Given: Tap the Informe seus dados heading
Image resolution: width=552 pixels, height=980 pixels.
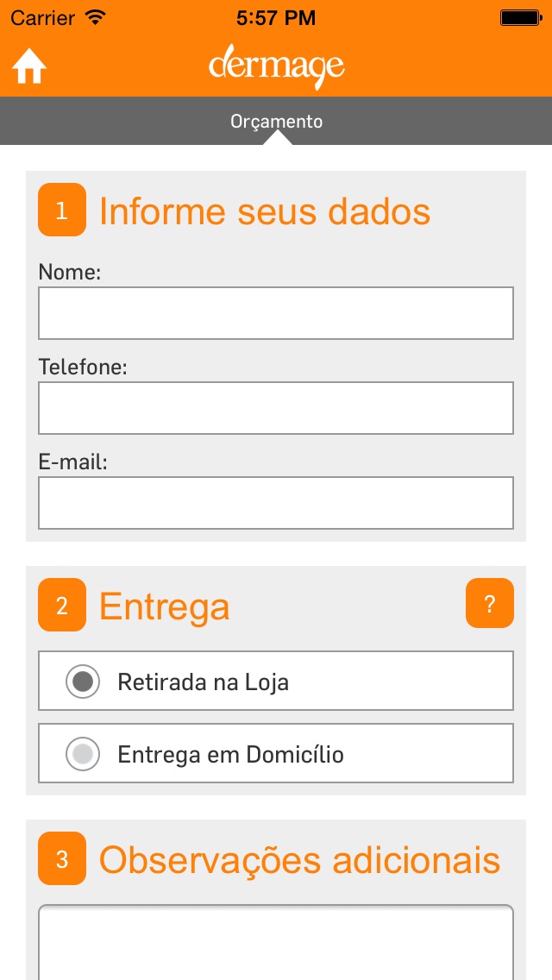Looking at the screenshot, I should (265, 211).
